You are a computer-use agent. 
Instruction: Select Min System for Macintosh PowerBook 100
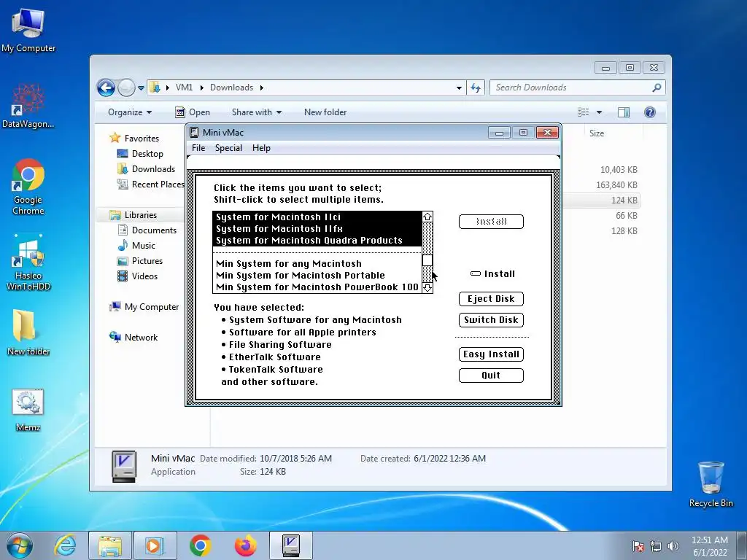(x=317, y=287)
